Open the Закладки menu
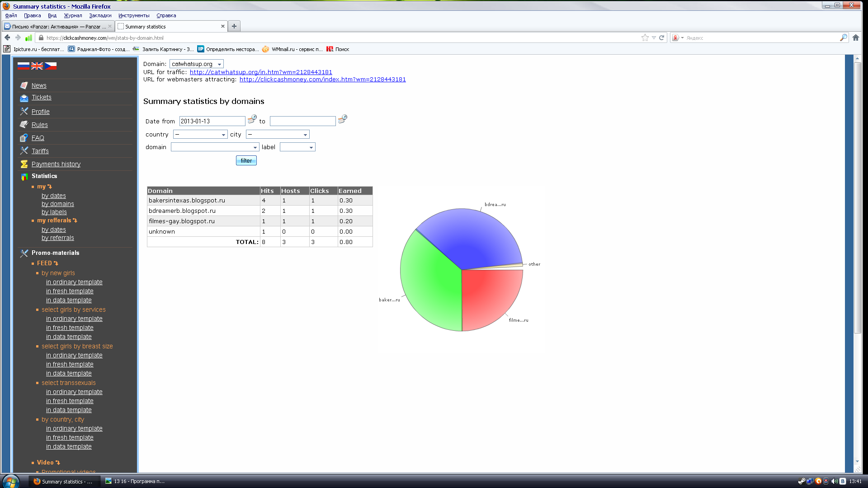Viewport: 868px width, 488px height. click(x=100, y=15)
